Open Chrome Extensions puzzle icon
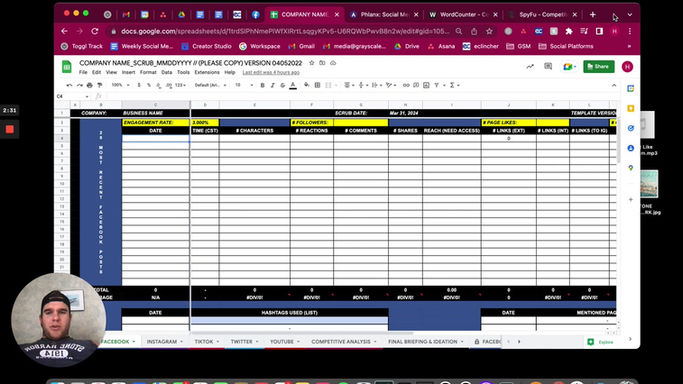This screenshot has width=683, height=384. (x=569, y=31)
